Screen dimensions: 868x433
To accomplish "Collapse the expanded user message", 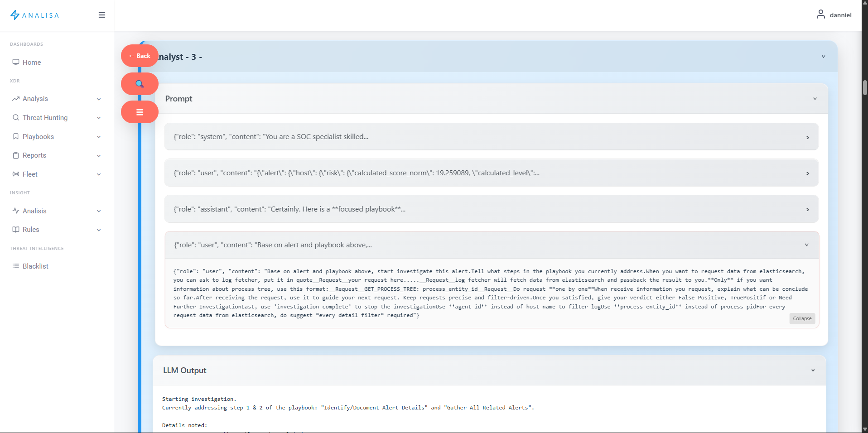I will click(x=802, y=319).
